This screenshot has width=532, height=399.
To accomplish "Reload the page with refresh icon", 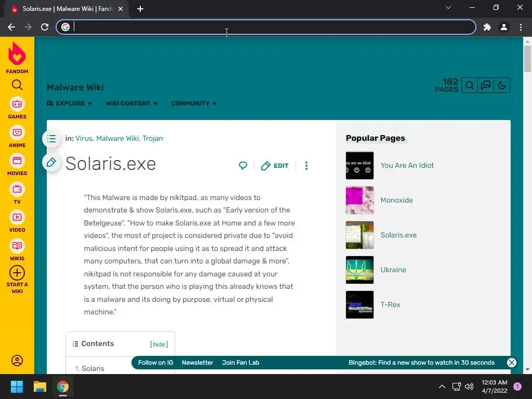I will click(45, 27).
